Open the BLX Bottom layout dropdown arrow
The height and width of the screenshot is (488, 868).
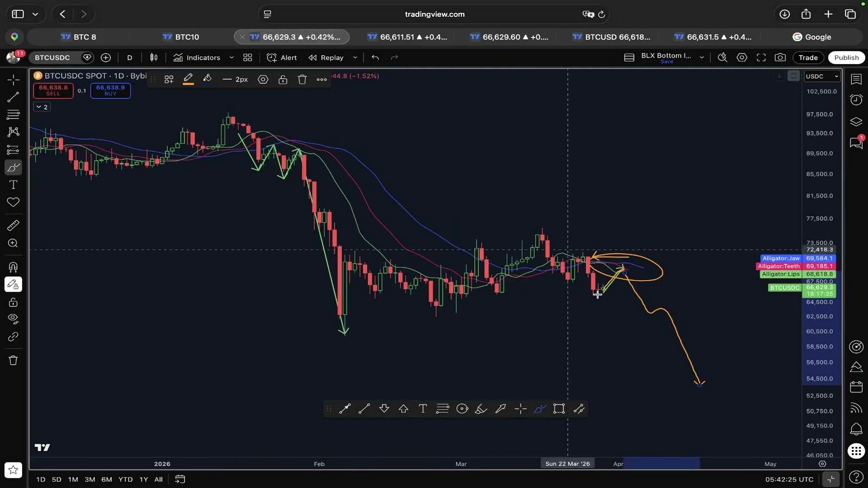pyautogui.click(x=701, y=57)
